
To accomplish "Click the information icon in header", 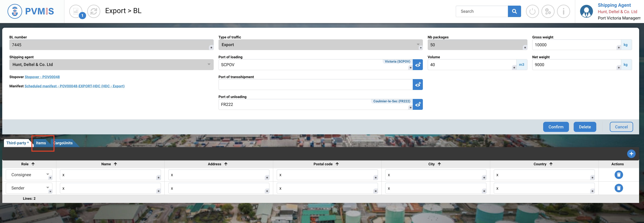I will pos(563,11).
